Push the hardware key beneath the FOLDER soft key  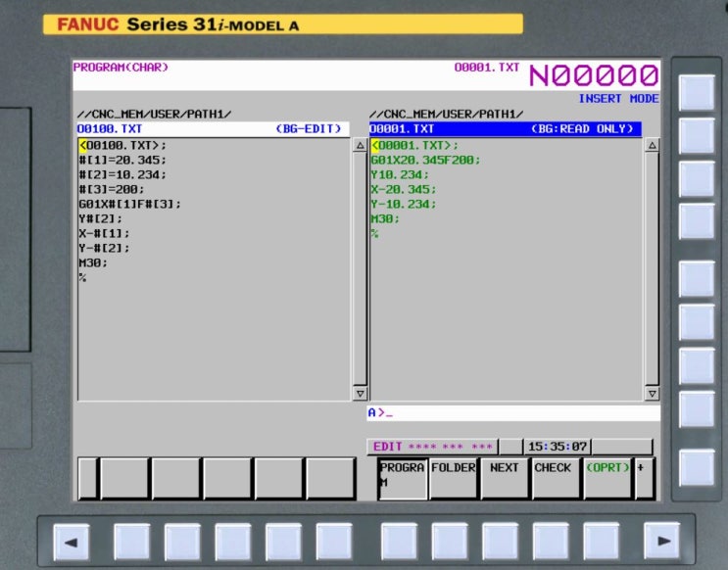450,541
